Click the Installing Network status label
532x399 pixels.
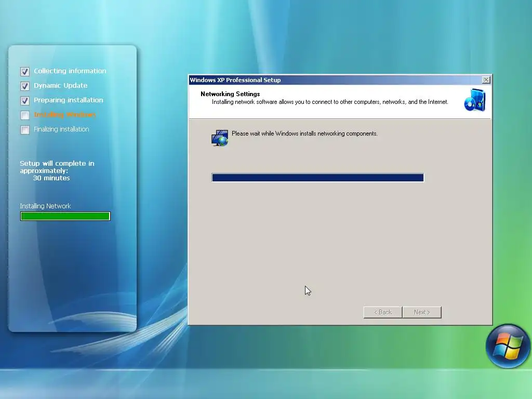pyautogui.click(x=45, y=206)
